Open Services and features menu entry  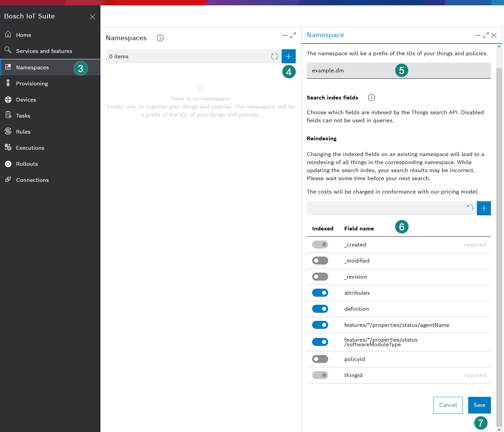(50, 51)
